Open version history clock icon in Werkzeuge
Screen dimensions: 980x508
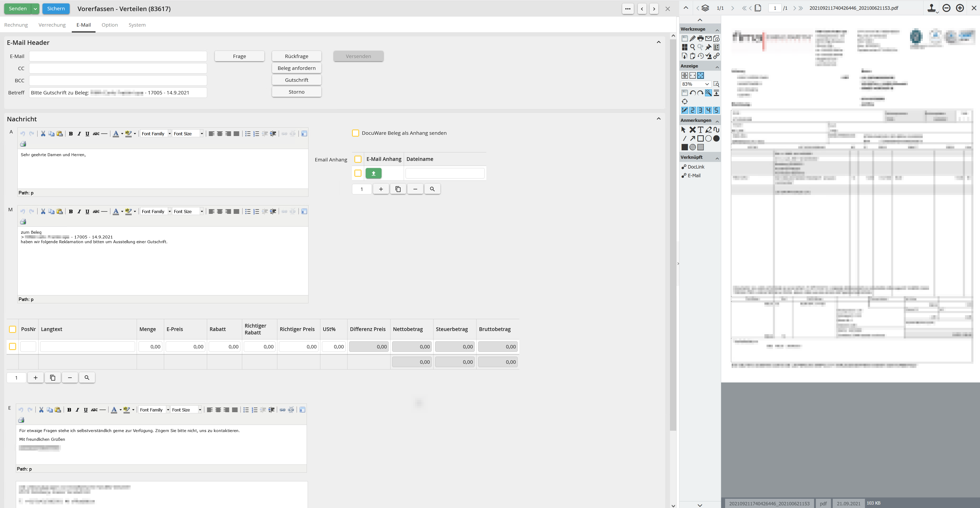click(700, 56)
